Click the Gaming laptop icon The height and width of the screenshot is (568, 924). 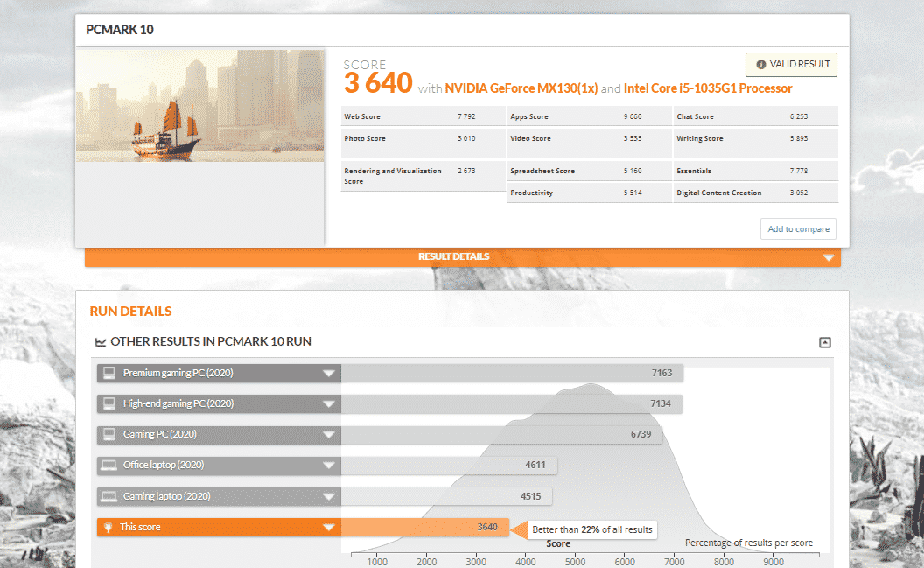109,496
